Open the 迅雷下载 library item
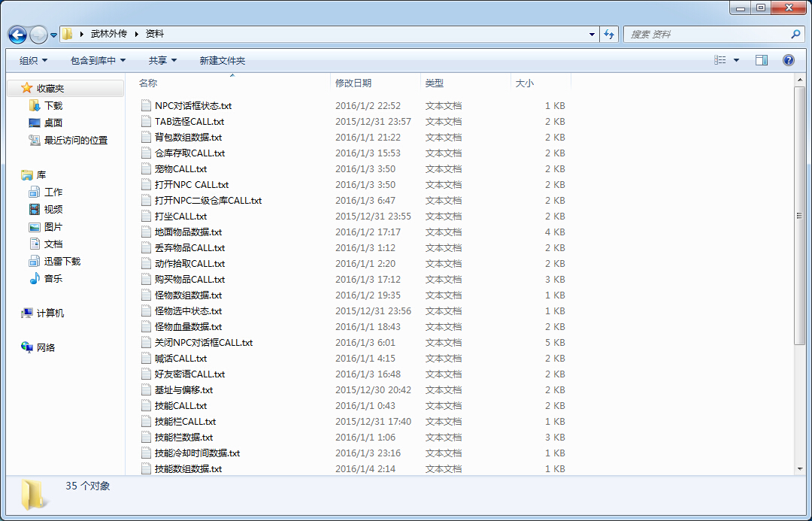The image size is (812, 521). (x=62, y=262)
